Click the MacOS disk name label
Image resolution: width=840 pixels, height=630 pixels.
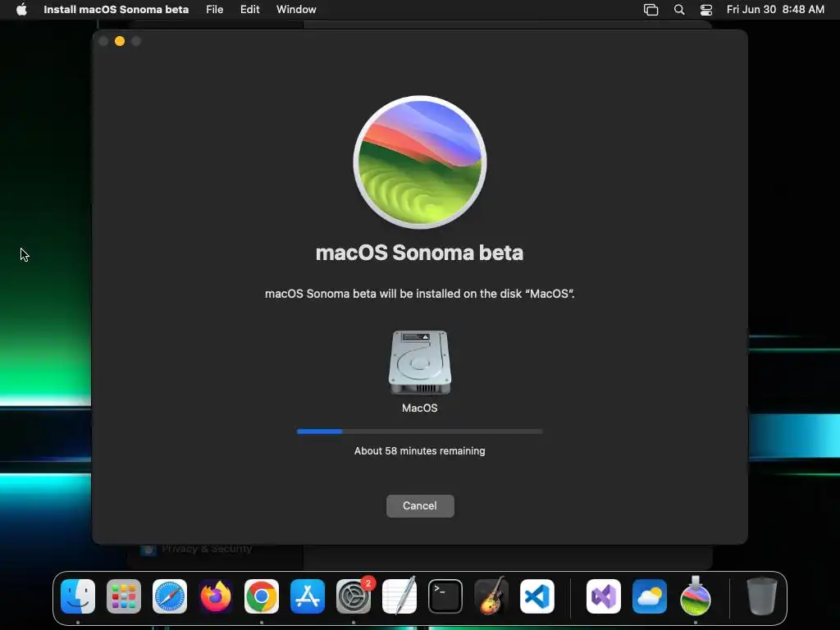coord(419,409)
